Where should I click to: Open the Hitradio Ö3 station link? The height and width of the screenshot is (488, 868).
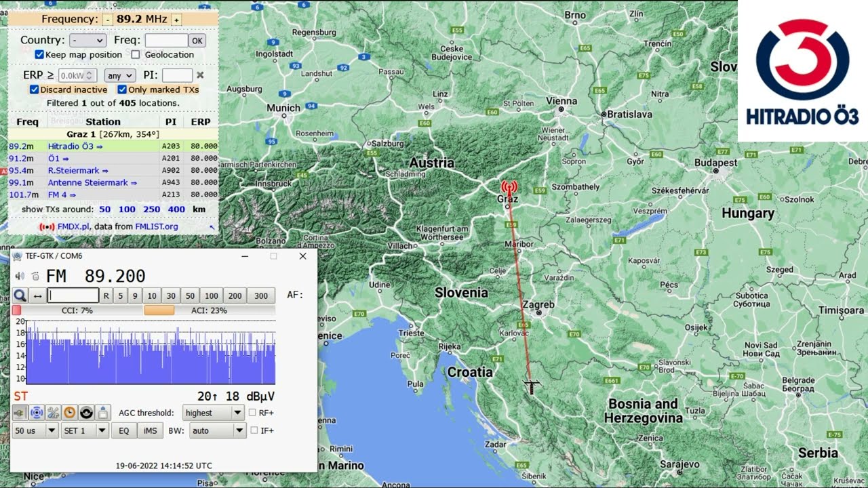[x=75, y=146]
